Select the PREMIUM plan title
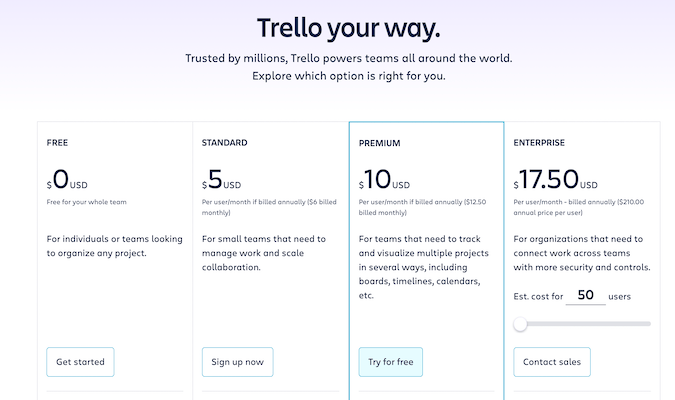675x400 pixels. pos(379,143)
